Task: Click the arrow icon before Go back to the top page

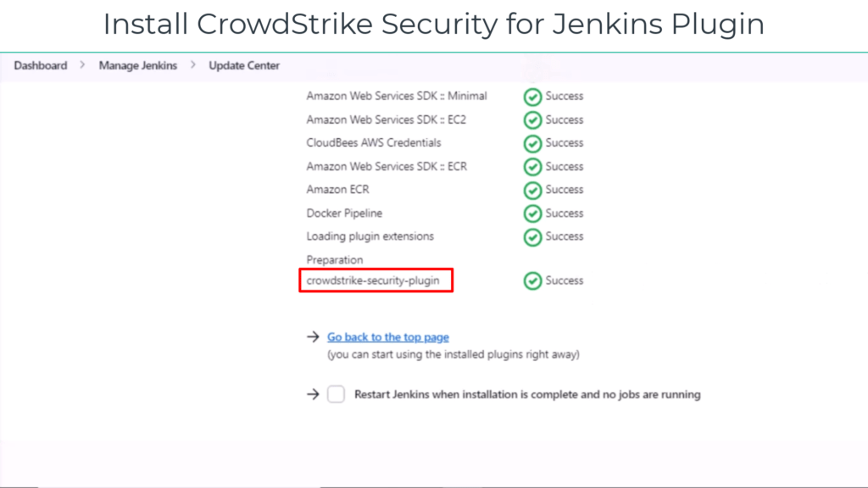Action: (314, 336)
